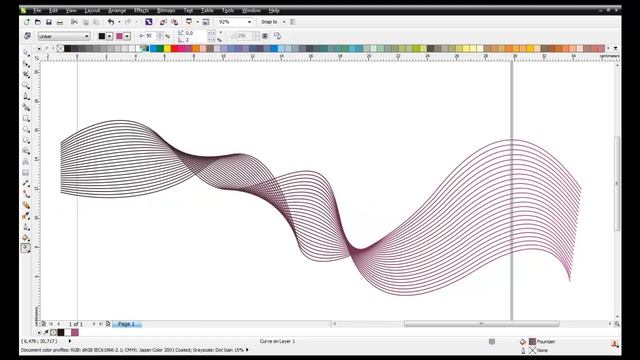Viewport: 640px width, 360px height.
Task: Go to the previous page arrow
Action: [58, 324]
